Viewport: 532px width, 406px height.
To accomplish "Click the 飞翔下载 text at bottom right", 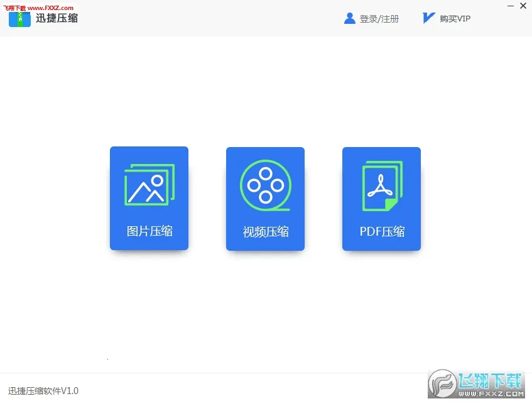I will (x=490, y=380).
